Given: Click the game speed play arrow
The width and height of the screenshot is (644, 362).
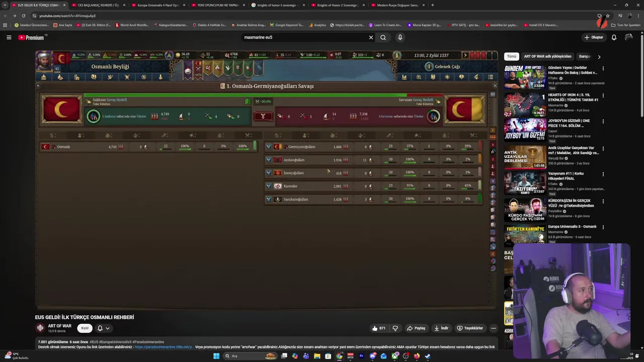Looking at the screenshot, I should [x=465, y=55].
